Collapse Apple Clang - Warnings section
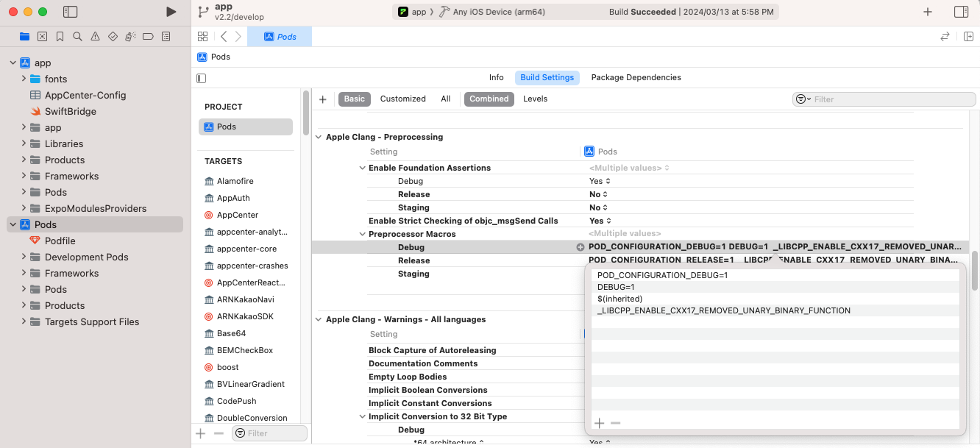980x448 pixels. pos(319,319)
